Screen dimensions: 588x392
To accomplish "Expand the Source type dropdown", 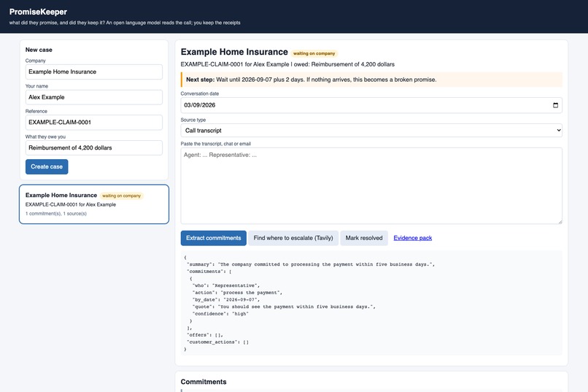I will tap(371, 130).
